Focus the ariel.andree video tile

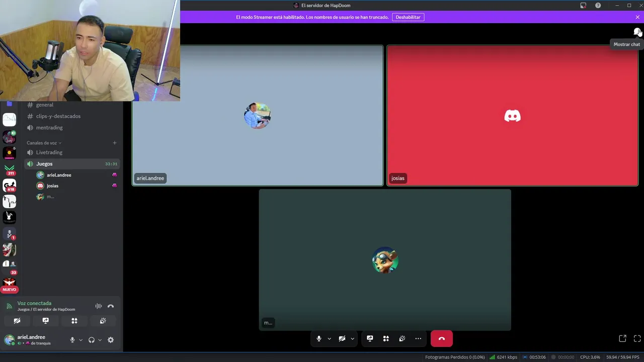pos(258,116)
